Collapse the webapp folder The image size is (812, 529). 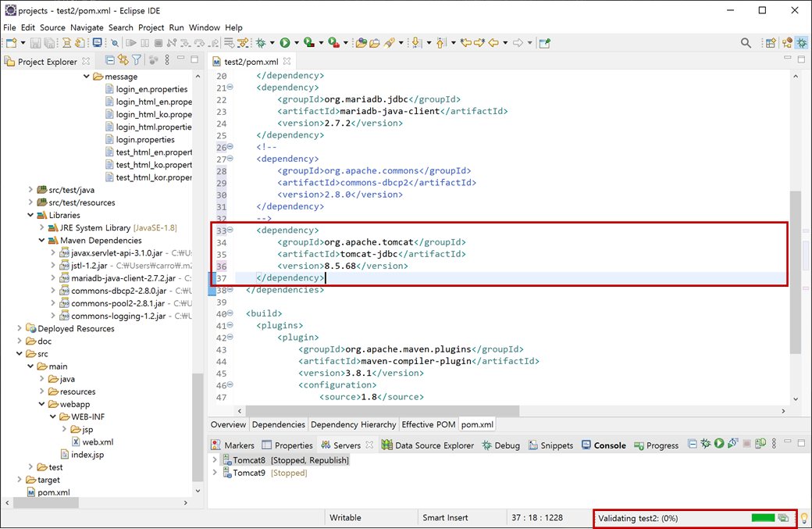(41, 404)
